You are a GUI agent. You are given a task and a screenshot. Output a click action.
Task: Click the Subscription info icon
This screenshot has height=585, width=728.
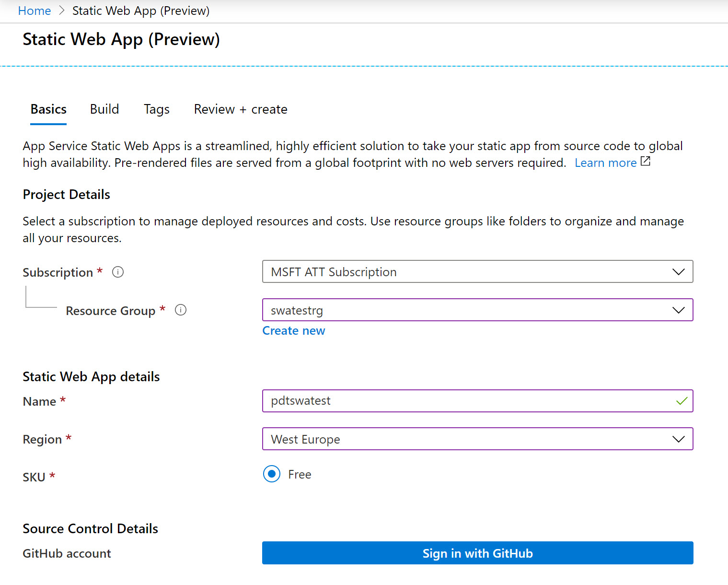point(118,272)
